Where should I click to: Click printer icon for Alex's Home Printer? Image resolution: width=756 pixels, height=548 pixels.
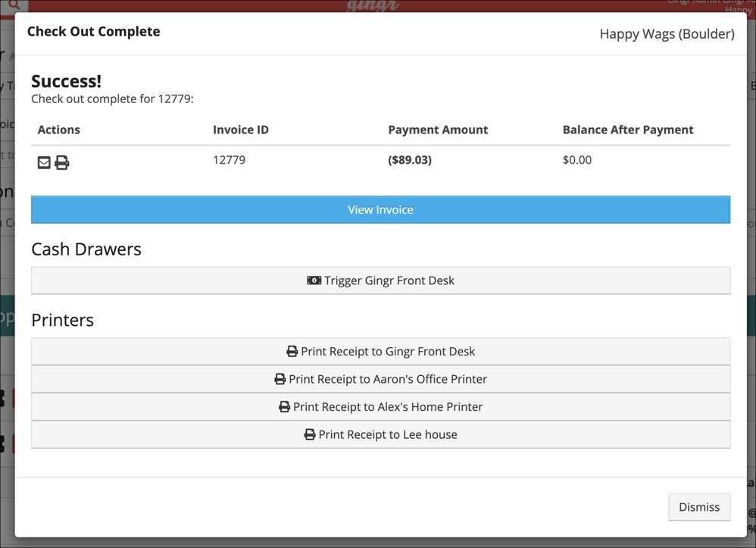point(284,407)
